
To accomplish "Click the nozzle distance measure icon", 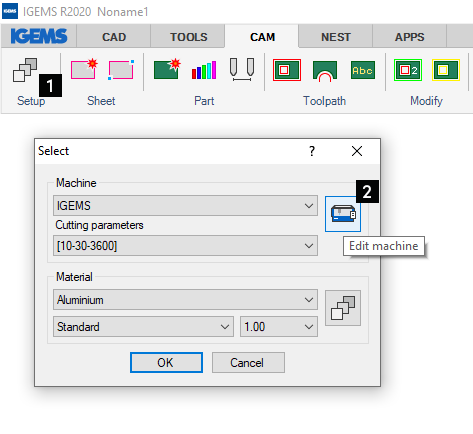I will pos(242,69).
